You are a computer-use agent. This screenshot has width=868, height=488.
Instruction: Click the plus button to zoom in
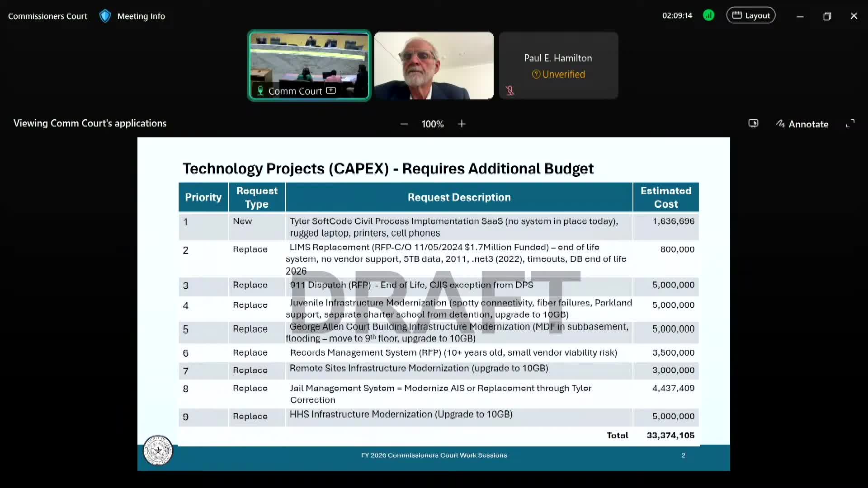point(462,123)
